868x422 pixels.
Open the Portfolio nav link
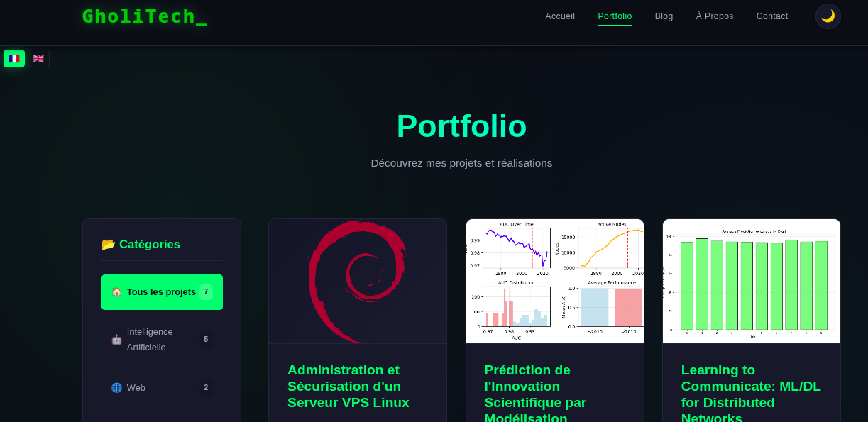click(x=615, y=16)
